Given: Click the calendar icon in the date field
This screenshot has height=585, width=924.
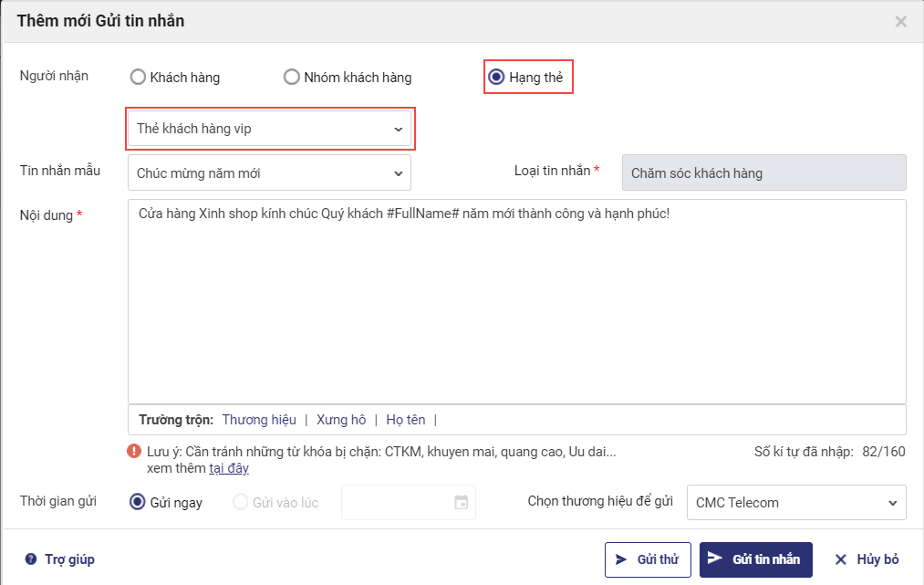Looking at the screenshot, I should click(462, 503).
